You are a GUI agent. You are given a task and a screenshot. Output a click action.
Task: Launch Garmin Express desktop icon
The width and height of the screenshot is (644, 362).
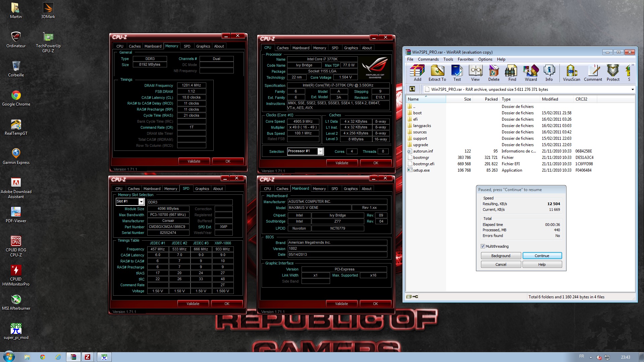point(16,157)
